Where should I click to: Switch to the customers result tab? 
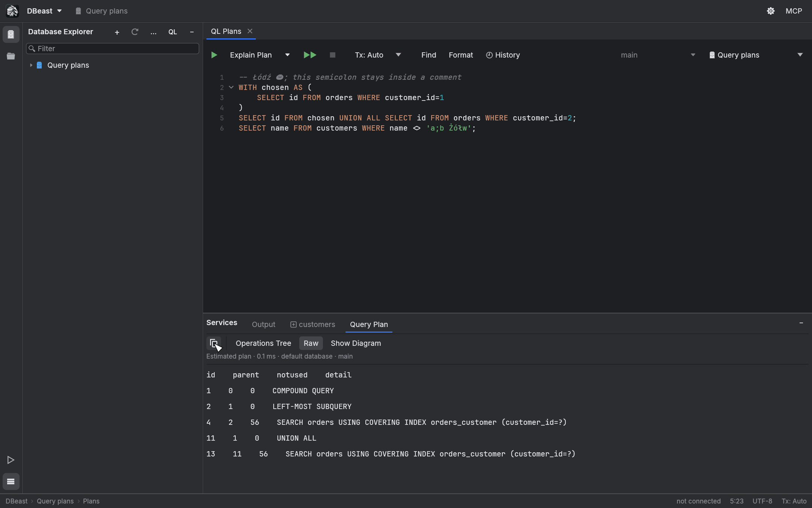(312, 324)
